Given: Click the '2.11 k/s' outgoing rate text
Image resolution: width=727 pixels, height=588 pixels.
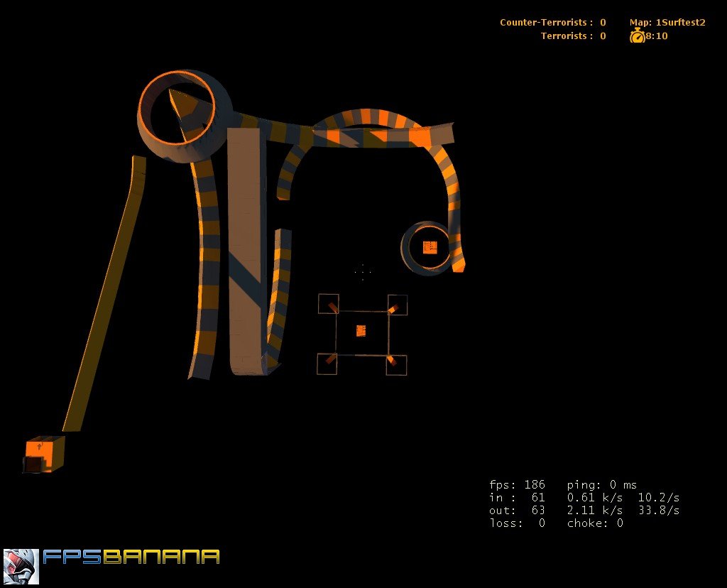Looking at the screenshot, I should point(595,510).
